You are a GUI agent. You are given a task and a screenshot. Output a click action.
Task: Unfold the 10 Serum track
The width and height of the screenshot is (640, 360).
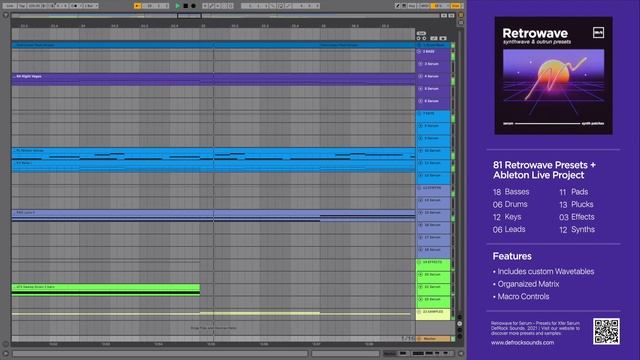pos(421,151)
